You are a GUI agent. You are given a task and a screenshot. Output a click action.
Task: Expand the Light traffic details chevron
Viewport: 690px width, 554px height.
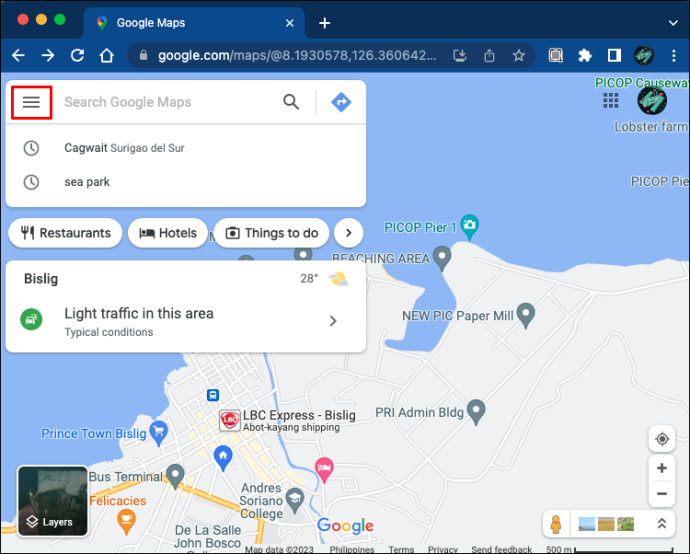(x=333, y=321)
